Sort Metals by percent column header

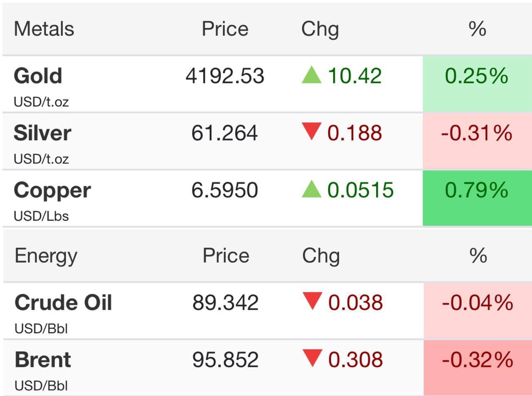pyautogui.click(x=477, y=29)
